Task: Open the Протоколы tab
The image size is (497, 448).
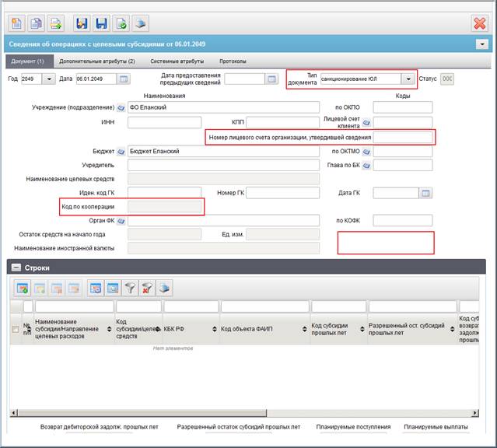Action: tap(233, 61)
